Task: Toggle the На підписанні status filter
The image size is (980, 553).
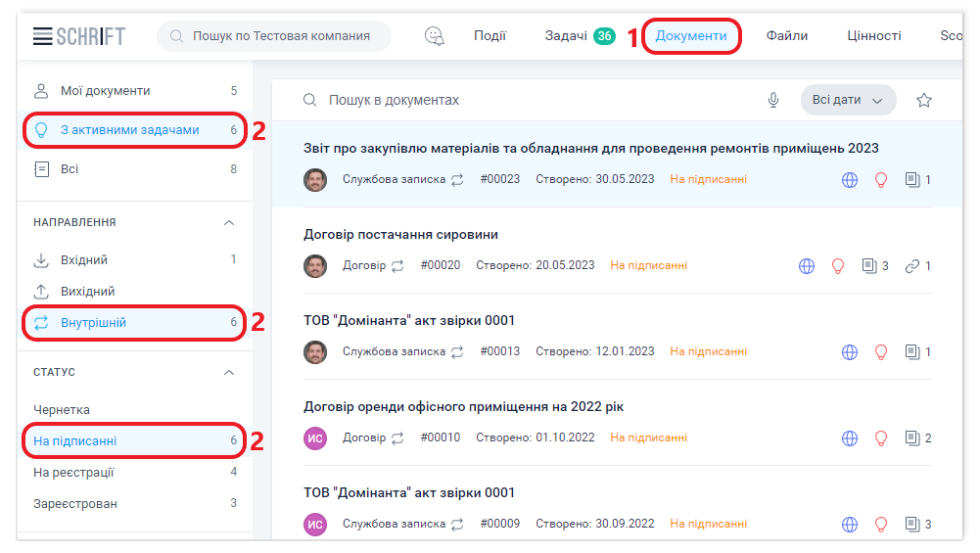Action: coord(75,441)
